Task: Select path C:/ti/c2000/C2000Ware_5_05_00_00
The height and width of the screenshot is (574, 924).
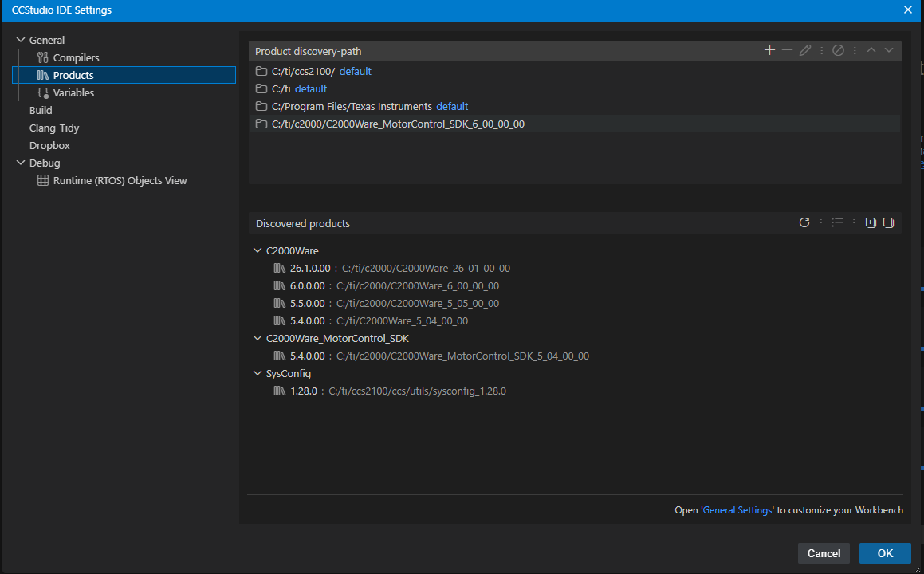Action: point(418,304)
